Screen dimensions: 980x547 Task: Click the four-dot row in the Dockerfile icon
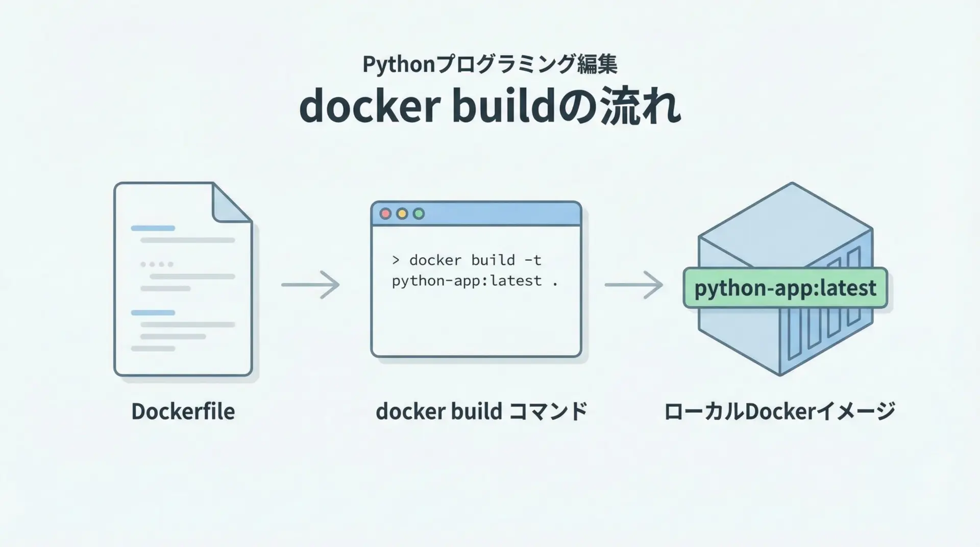[157, 264]
